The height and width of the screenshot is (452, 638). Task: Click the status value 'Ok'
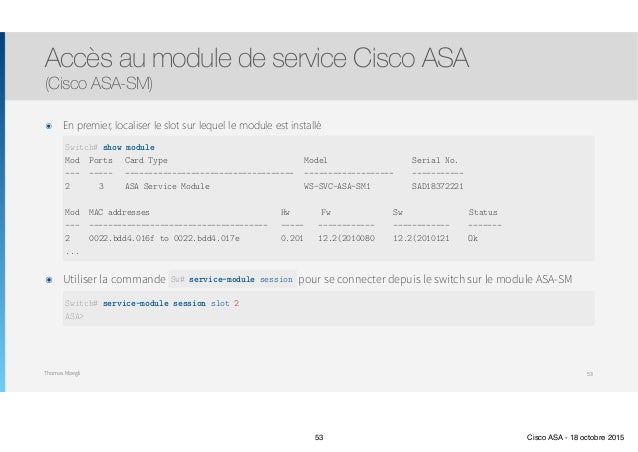pyautogui.click(x=472, y=238)
